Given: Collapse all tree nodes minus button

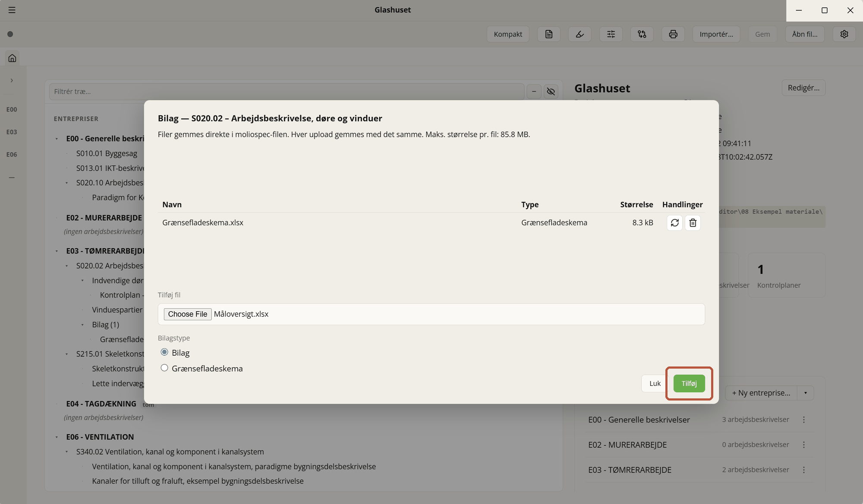Looking at the screenshot, I should coord(534,91).
